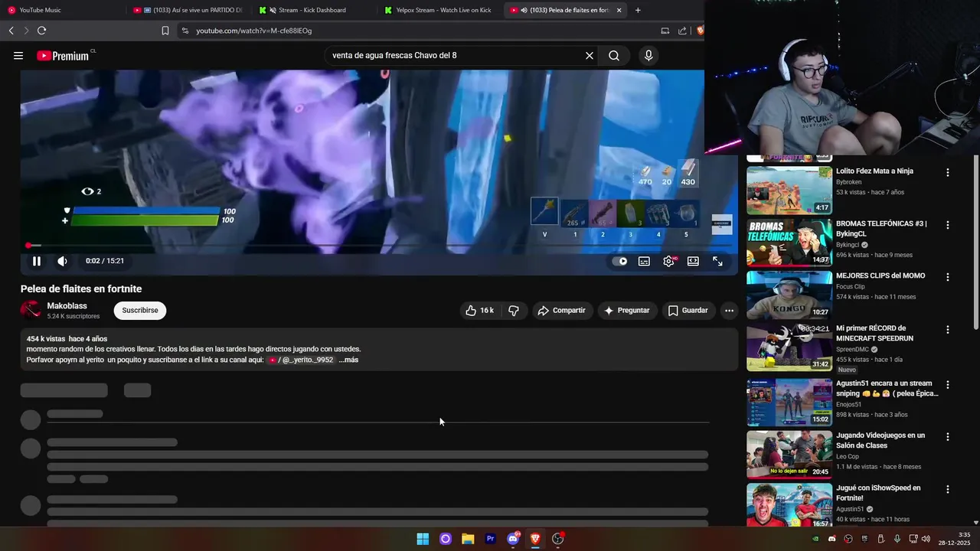The image size is (980, 551).
Task: Click the magnifier search button
Action: 614,55
